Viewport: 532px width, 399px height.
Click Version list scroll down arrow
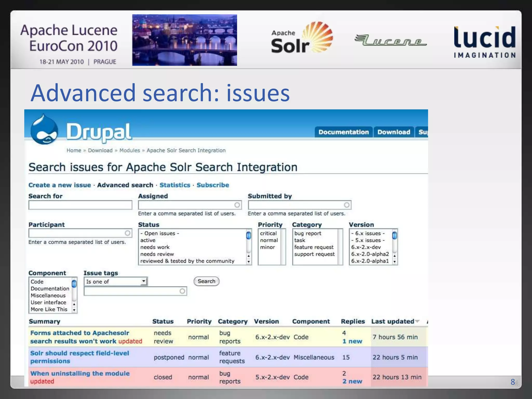click(x=395, y=262)
